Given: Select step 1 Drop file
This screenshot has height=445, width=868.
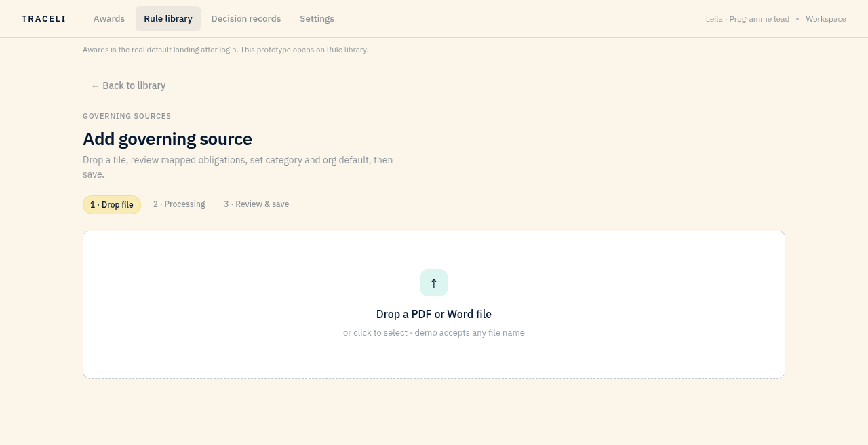Looking at the screenshot, I should pos(112,205).
